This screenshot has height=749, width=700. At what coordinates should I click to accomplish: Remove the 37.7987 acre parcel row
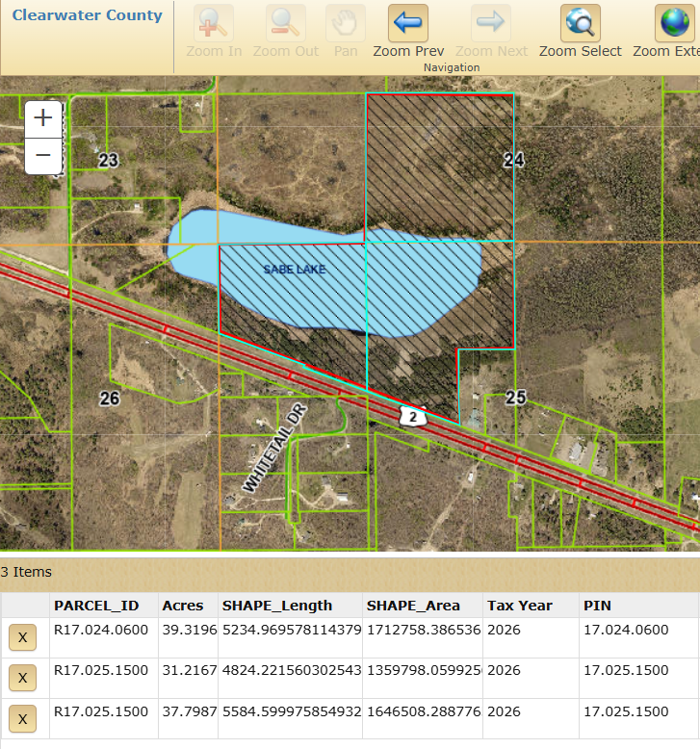click(x=22, y=718)
